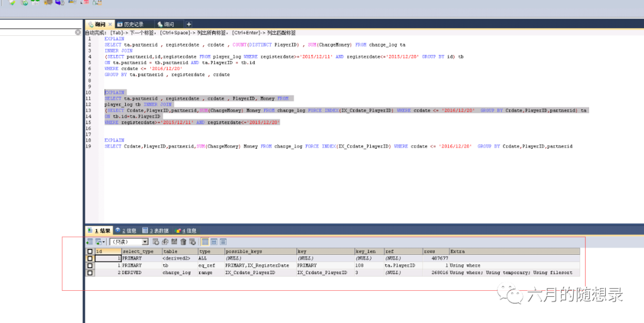Open the copy rows dropdown arrow

pyautogui.click(x=104, y=242)
